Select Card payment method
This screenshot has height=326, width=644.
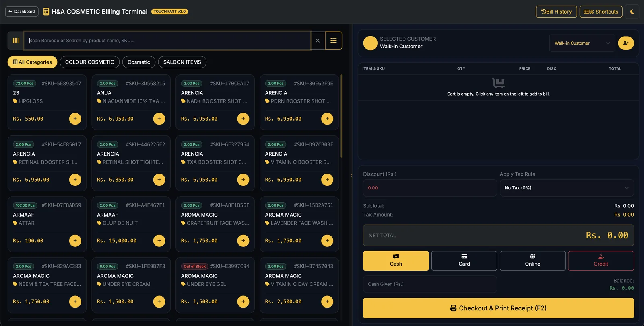[x=464, y=261]
